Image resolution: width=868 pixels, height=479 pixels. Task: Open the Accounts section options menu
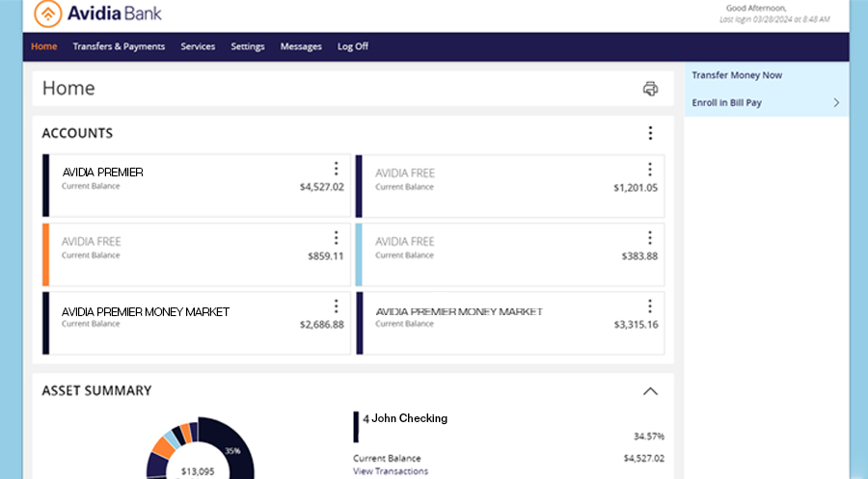650,133
